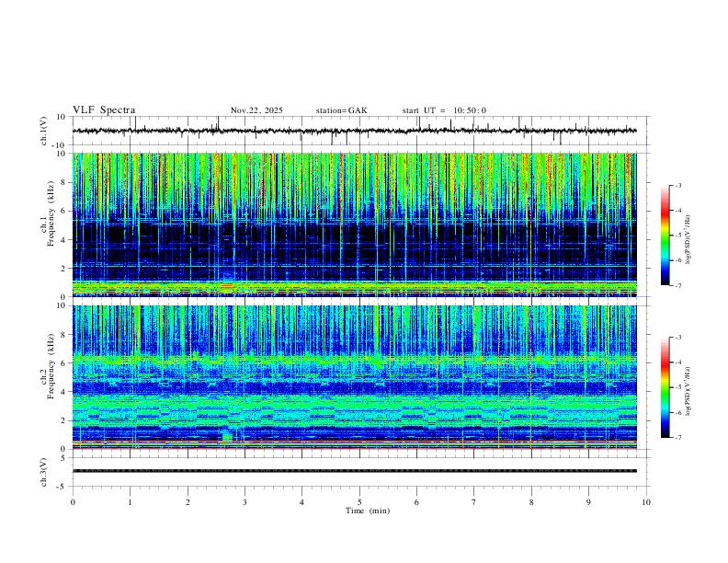
Task: Click the "ch.3(V)" waveform axis label
Action: click(44, 472)
